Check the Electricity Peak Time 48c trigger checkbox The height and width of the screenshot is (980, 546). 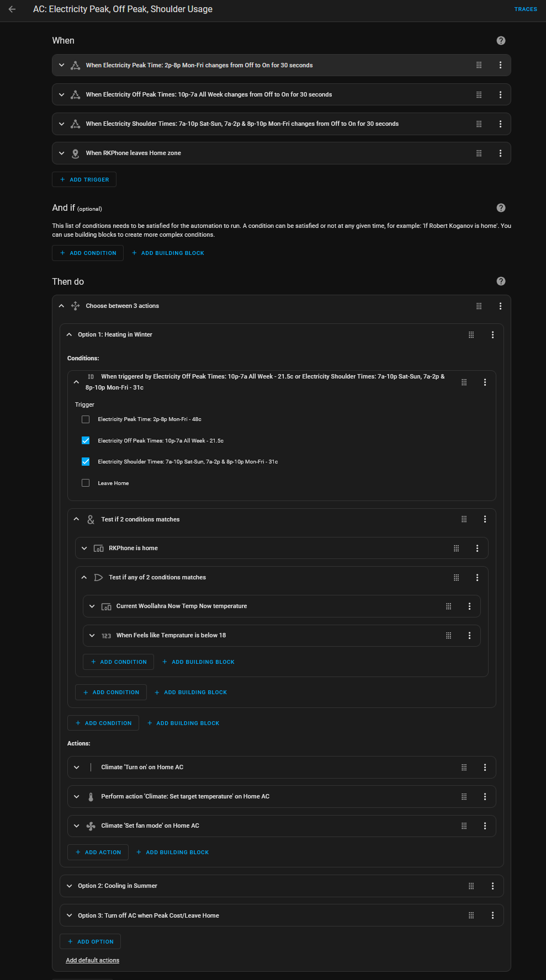[86, 419]
